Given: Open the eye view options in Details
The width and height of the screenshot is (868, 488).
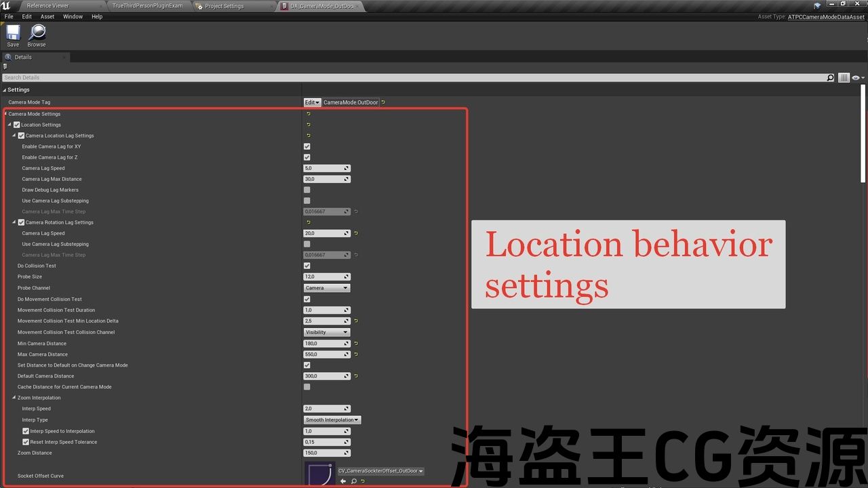Looking at the screenshot, I should click(x=857, y=78).
